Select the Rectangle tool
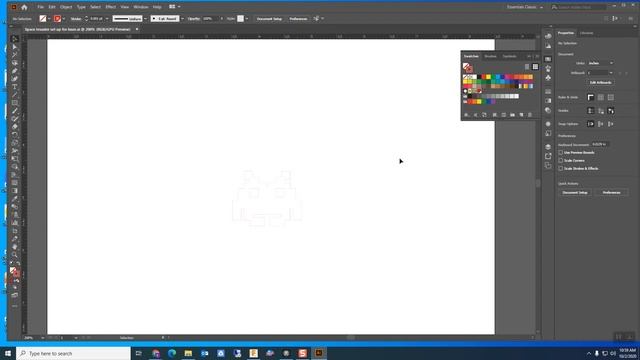The height and width of the screenshot is (360, 640). click(15, 103)
